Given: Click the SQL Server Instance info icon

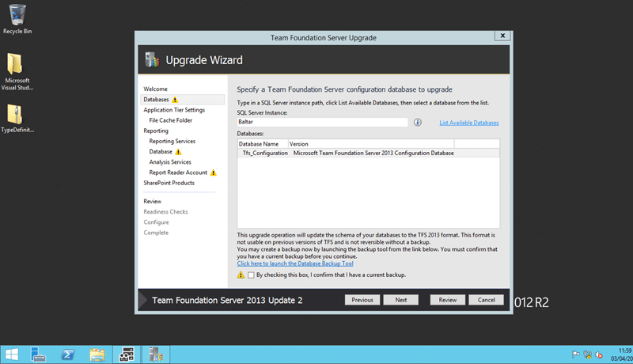Looking at the screenshot, I should click(x=418, y=122).
